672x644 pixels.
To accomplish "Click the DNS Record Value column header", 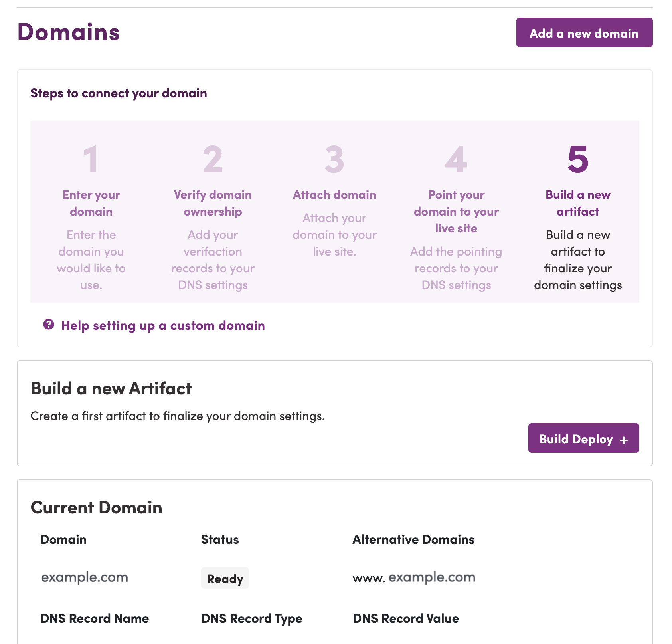I will (406, 618).
